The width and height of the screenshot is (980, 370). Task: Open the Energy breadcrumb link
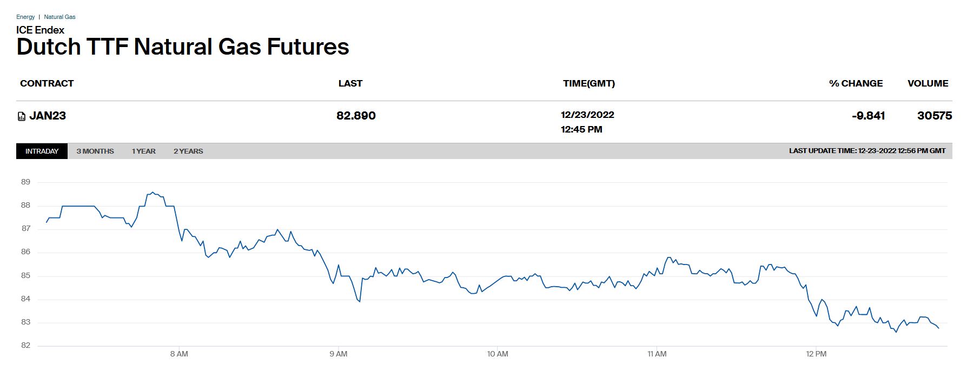pyautogui.click(x=25, y=17)
